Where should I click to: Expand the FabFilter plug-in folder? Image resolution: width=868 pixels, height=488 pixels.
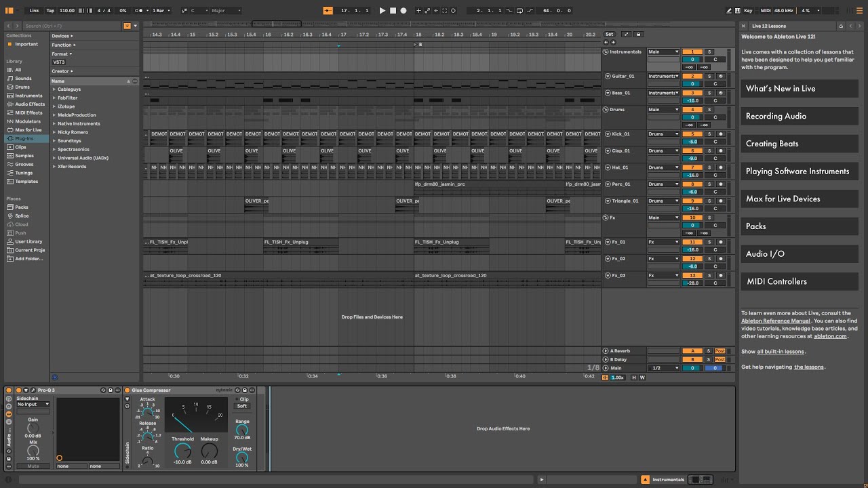tap(54, 98)
